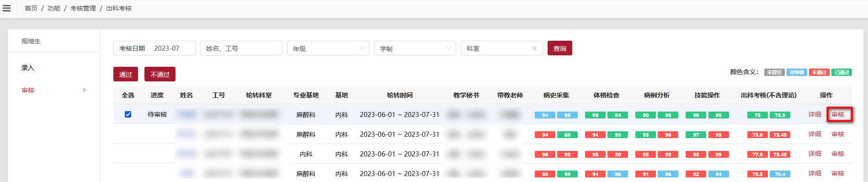Click the 待审核 blue legend tag

pos(797,72)
